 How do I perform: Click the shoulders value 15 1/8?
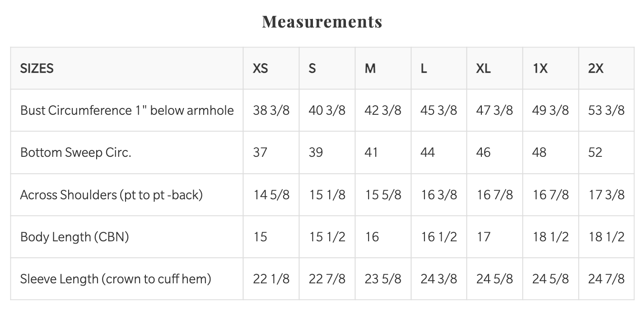[x=327, y=195]
